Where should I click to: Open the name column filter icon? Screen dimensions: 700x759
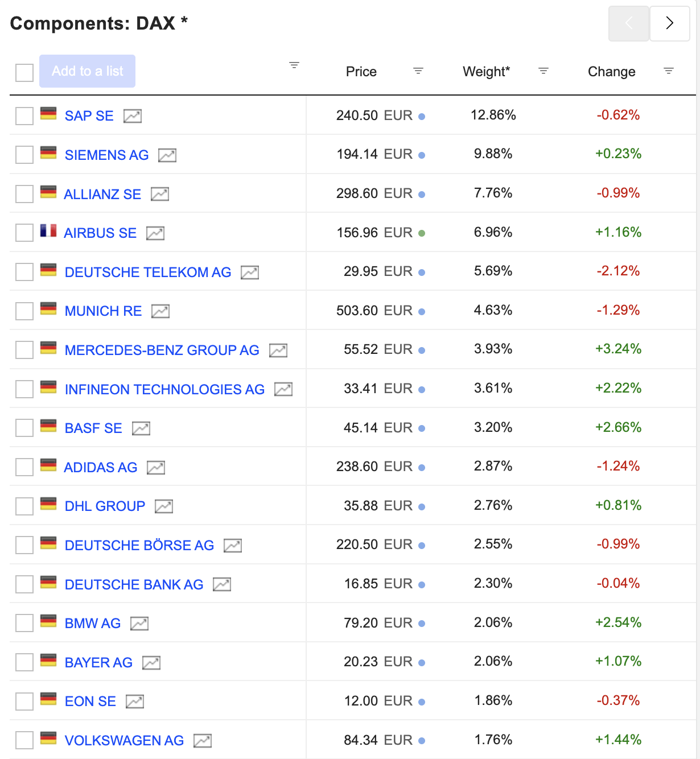[294, 65]
